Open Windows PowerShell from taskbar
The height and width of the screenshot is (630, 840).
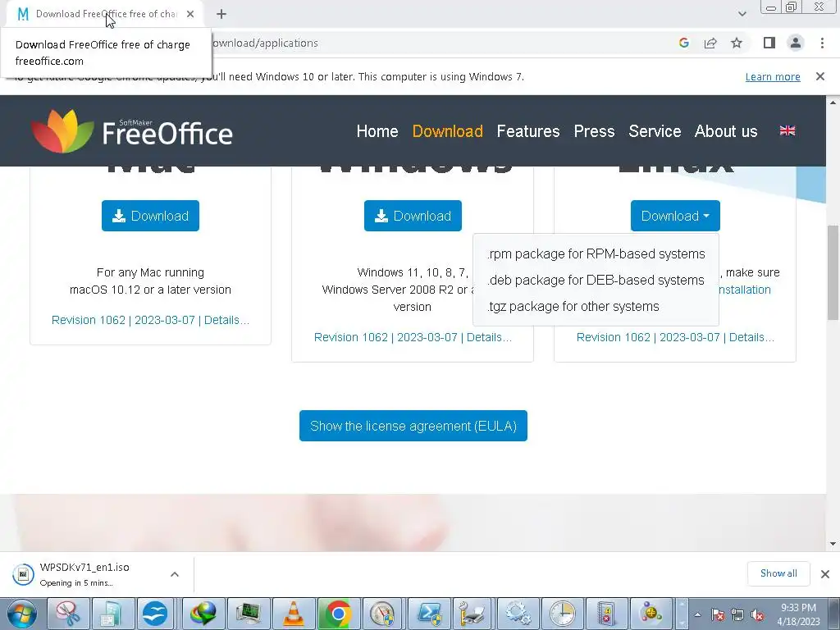pos(429,614)
